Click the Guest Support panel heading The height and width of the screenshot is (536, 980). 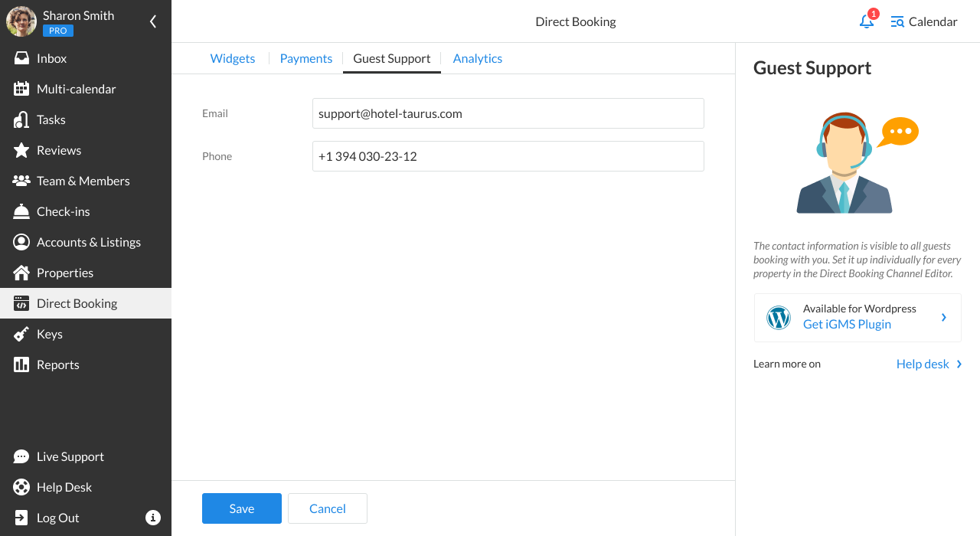(x=812, y=68)
